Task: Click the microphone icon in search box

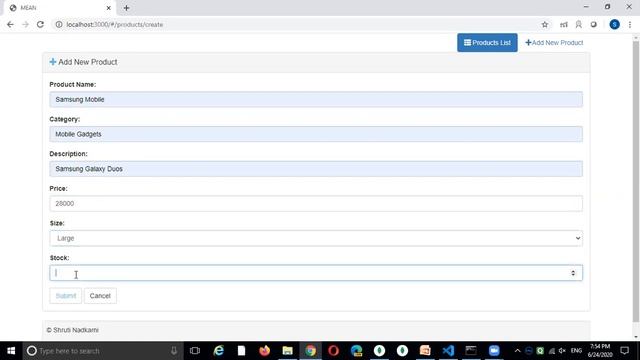Action: point(174,351)
